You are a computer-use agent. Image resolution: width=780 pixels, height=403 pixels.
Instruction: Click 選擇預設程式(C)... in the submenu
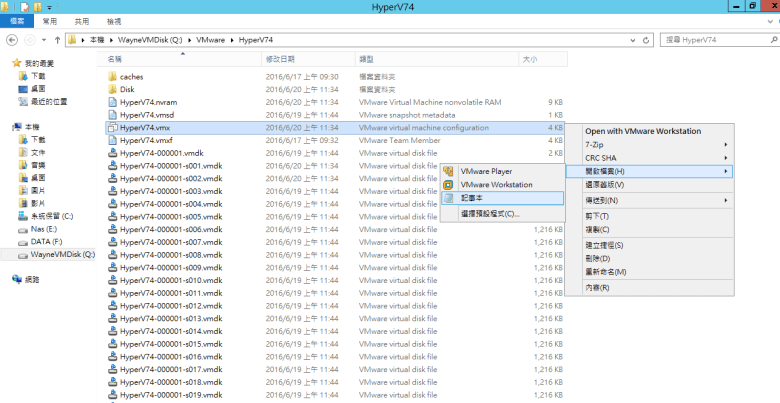click(489, 214)
